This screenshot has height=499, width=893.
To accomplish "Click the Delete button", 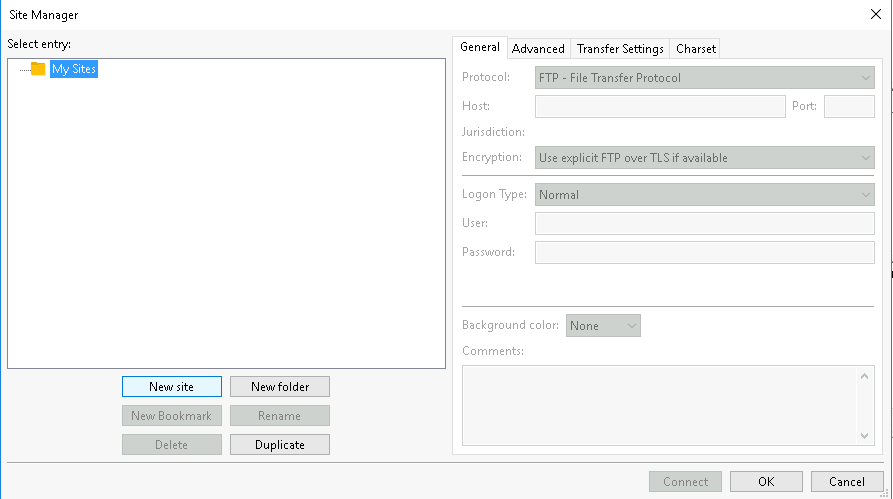I will coord(171,445).
